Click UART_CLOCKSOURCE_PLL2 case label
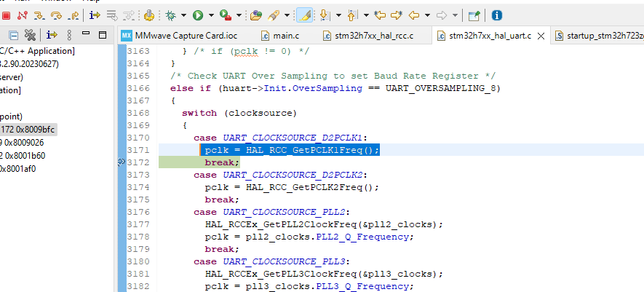 tap(286, 212)
